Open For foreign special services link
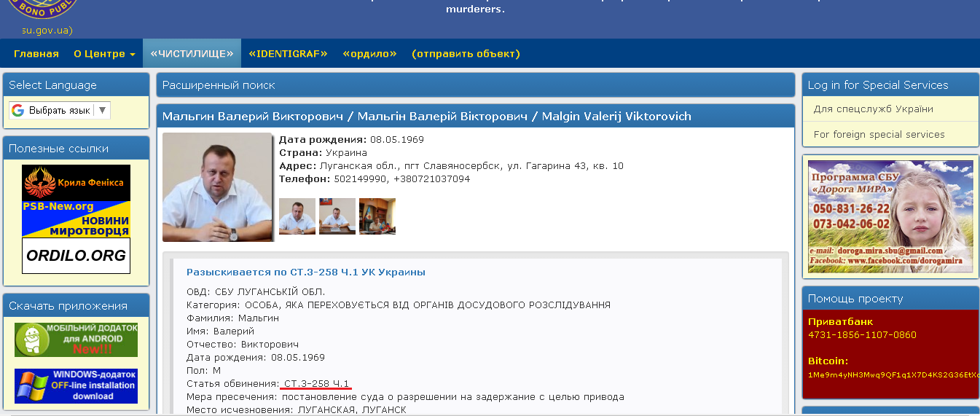The image size is (980, 416). [x=879, y=135]
